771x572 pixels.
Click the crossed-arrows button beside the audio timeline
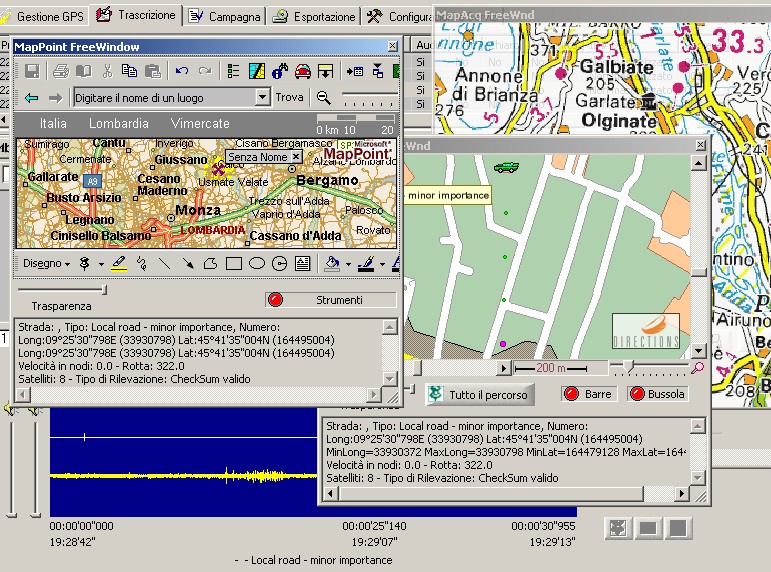618,528
